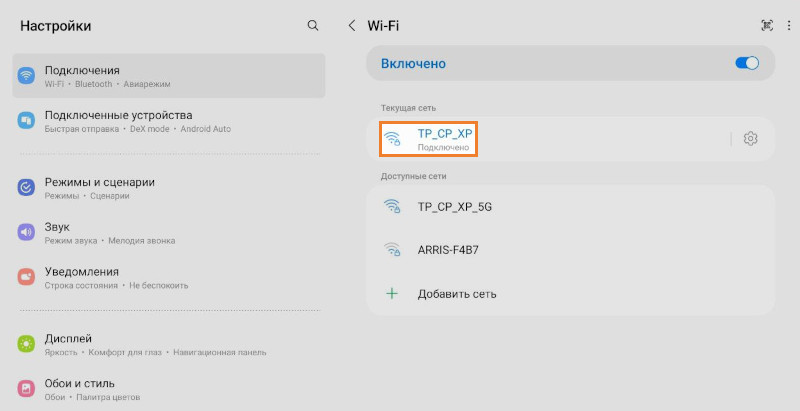
Task: Open Подключенные устройства settings category
Action: click(168, 121)
